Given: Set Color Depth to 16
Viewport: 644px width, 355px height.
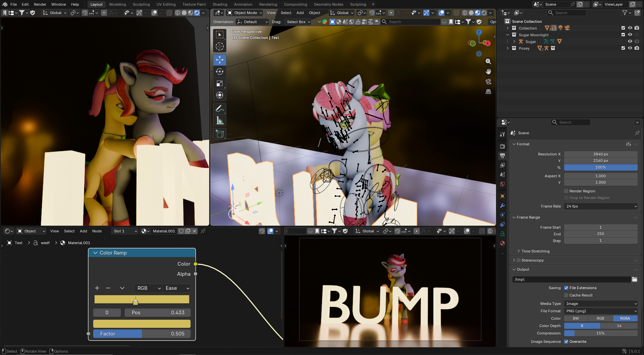Looking at the screenshot, I should (619, 326).
